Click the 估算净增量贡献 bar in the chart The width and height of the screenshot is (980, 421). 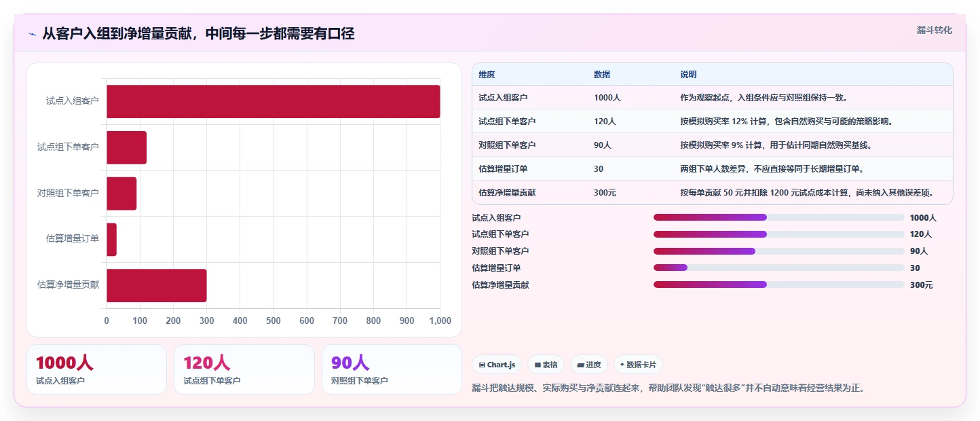[x=156, y=285]
